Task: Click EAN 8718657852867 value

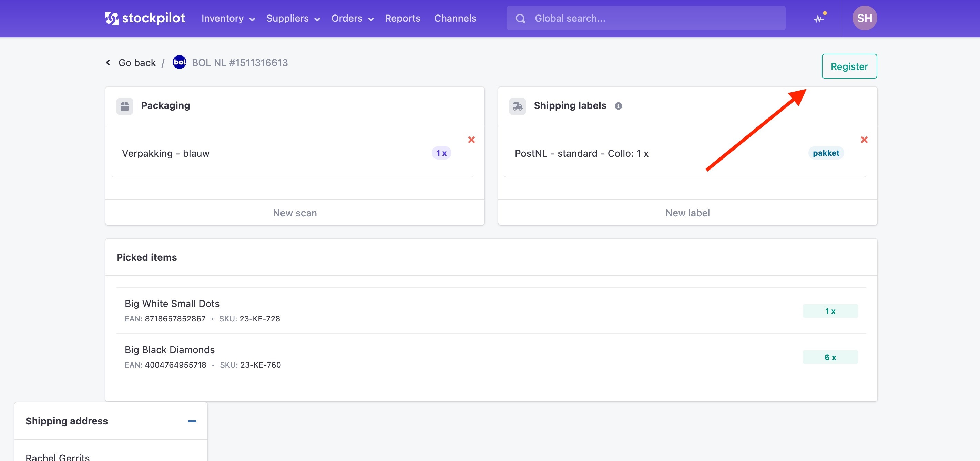Action: pyautogui.click(x=175, y=318)
